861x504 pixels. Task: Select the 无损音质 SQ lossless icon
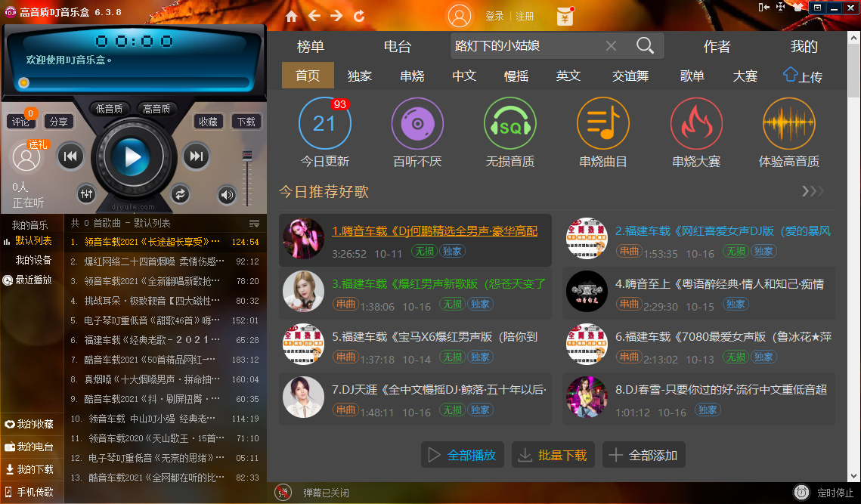510,122
